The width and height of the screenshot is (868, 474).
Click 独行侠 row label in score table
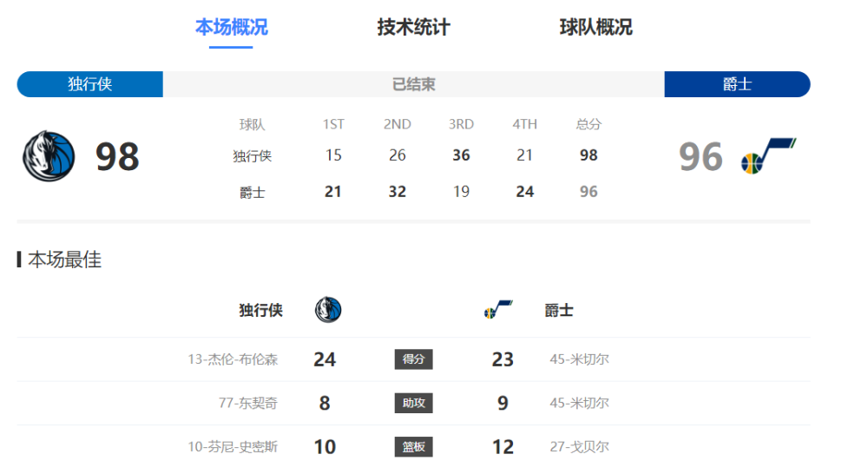click(x=252, y=156)
